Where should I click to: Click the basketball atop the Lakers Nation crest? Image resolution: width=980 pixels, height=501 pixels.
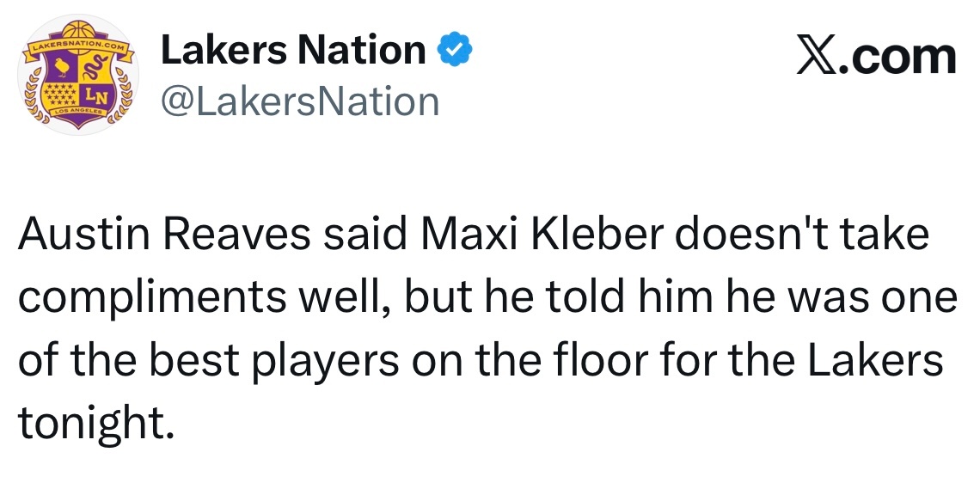(x=78, y=30)
